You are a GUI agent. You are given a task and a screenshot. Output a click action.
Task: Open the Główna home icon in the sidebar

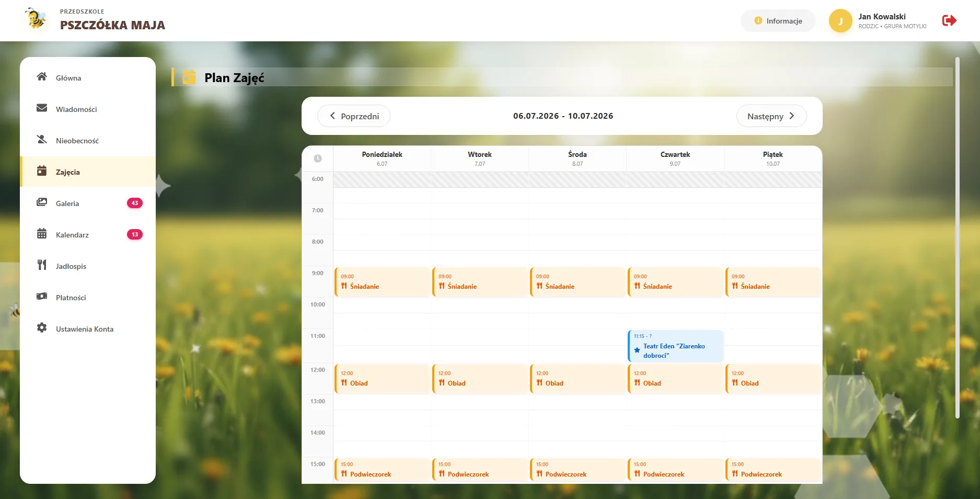click(x=42, y=77)
